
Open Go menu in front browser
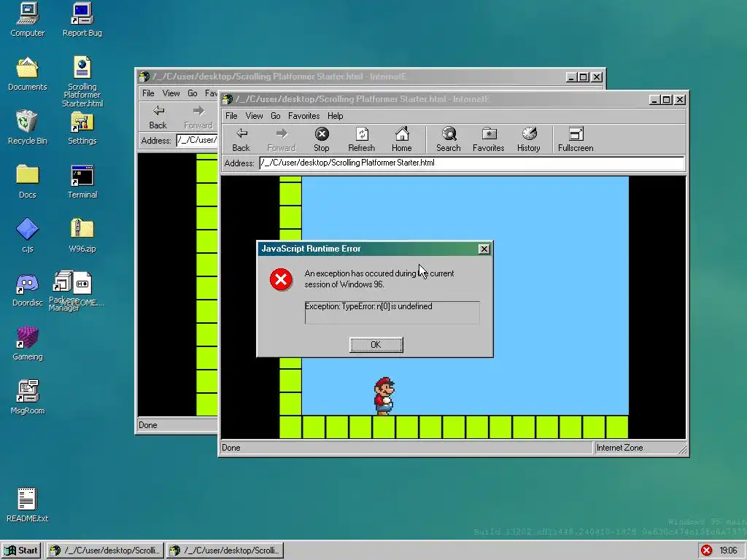[275, 116]
